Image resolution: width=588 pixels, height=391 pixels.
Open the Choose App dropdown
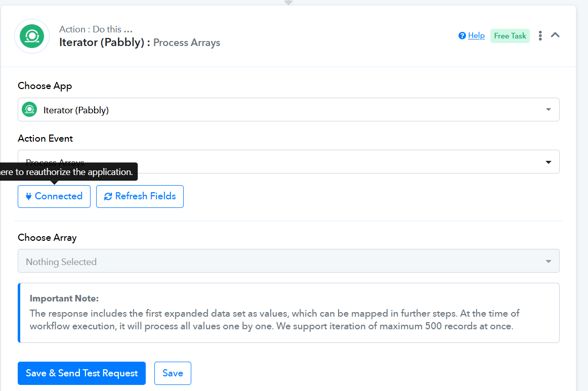(x=288, y=109)
